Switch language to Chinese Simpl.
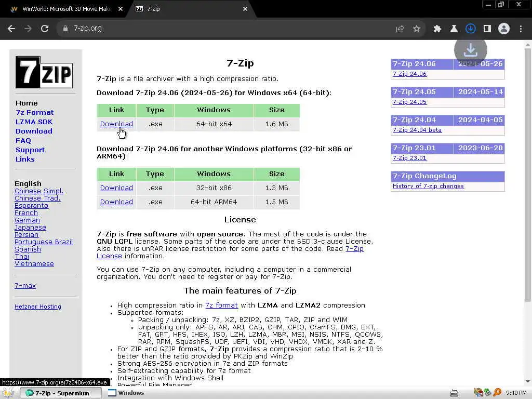 [39, 191]
